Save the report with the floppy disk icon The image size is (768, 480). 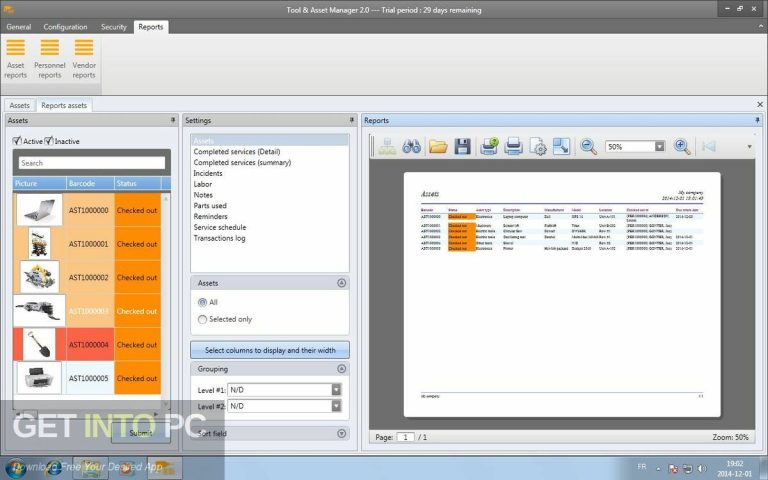462,147
